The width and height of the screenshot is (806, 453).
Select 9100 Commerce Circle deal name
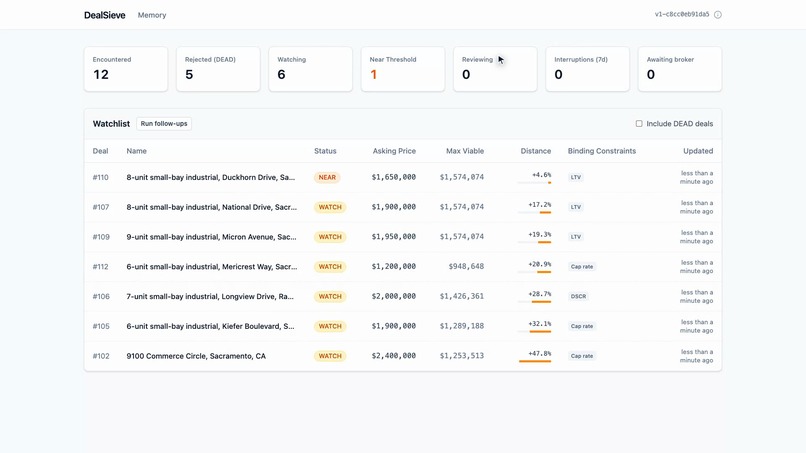(196, 356)
